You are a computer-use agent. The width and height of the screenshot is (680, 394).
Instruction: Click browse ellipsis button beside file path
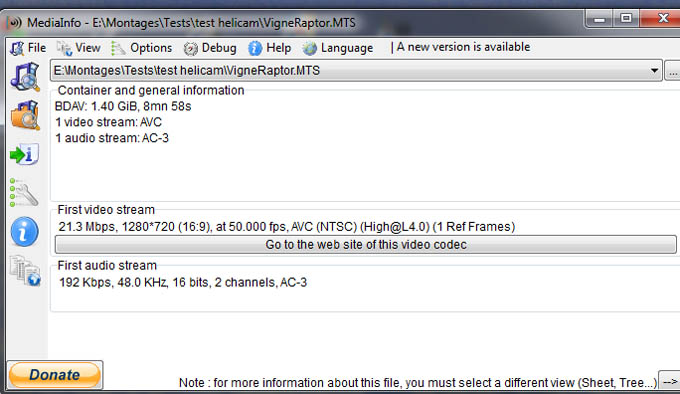[x=672, y=71]
